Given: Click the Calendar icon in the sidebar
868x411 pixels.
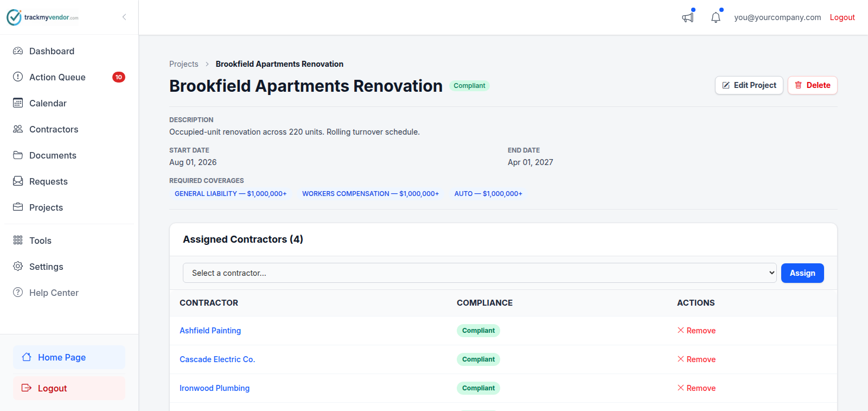Looking at the screenshot, I should (18, 103).
